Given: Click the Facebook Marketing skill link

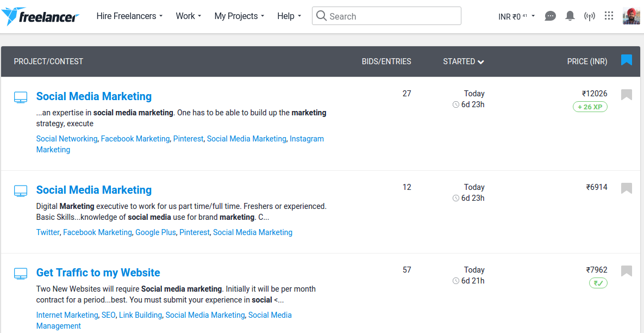Looking at the screenshot, I should [x=135, y=139].
